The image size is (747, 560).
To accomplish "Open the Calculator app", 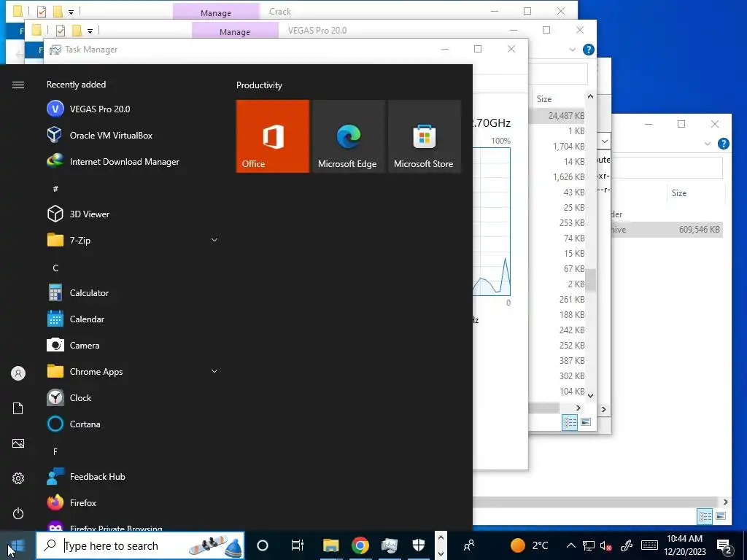I will point(77,293).
